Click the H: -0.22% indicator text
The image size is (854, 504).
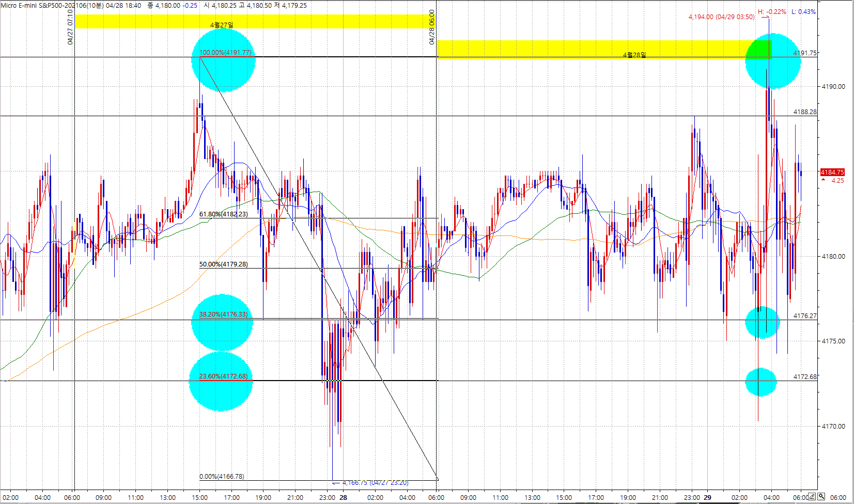pos(772,11)
